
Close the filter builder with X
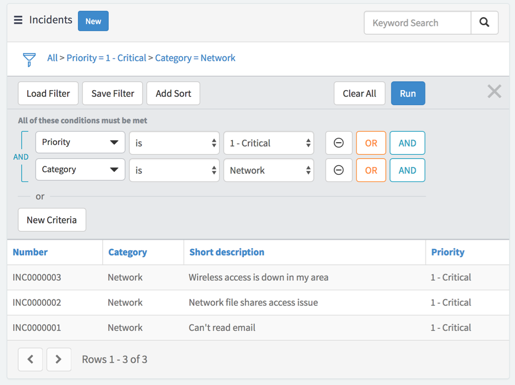[494, 91]
